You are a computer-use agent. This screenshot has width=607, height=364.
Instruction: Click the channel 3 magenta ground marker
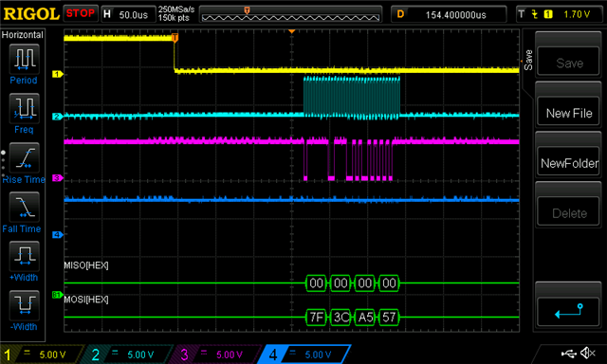57,178
